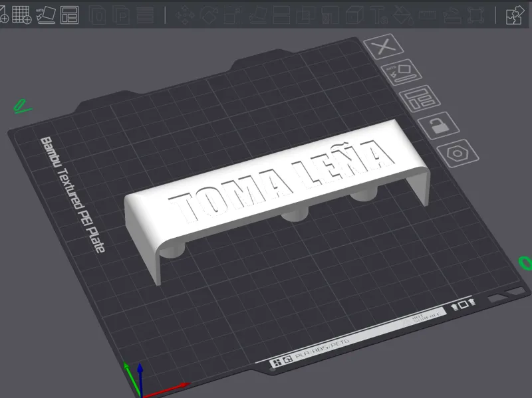Select the Move tool with four arrows
Screen dimensions: 532x398
pos(185,15)
